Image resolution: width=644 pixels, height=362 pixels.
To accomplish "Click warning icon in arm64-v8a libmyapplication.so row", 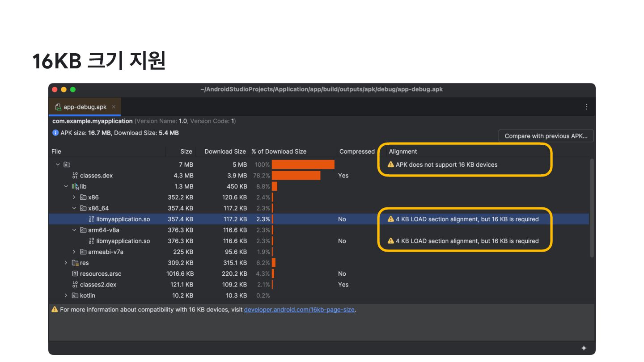I will pos(391,241).
